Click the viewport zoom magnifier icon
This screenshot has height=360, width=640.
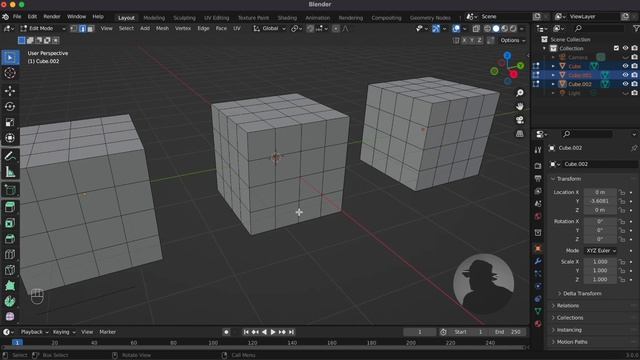(x=520, y=93)
